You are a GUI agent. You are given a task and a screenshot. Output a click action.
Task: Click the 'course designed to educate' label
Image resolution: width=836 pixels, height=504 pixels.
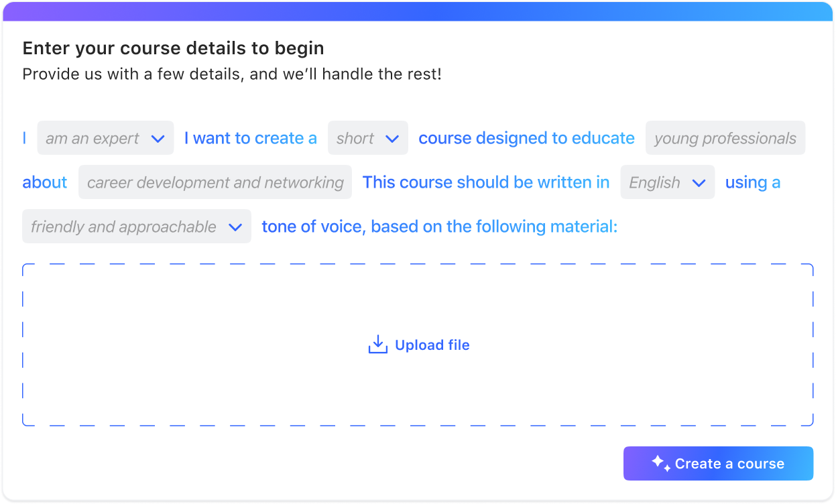click(x=526, y=138)
